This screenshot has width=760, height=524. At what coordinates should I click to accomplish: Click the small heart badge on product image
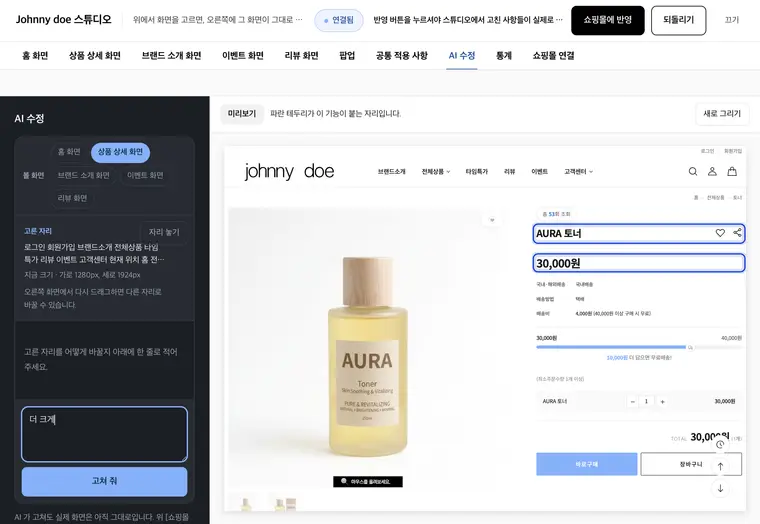click(x=492, y=220)
